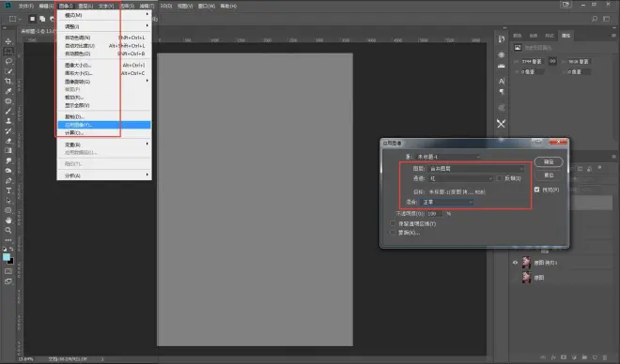Image resolution: width=620 pixels, height=364 pixels.
Task: Click the background color swatch
Action: 10,261
